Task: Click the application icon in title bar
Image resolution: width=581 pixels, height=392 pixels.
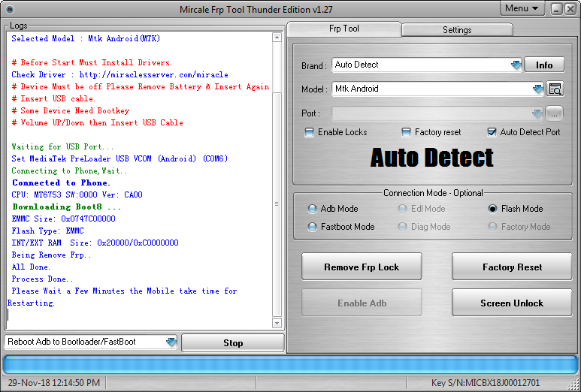Action: tap(11, 9)
